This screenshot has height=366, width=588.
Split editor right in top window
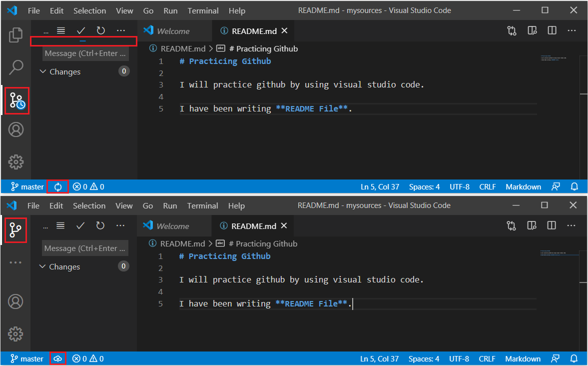[552, 31]
